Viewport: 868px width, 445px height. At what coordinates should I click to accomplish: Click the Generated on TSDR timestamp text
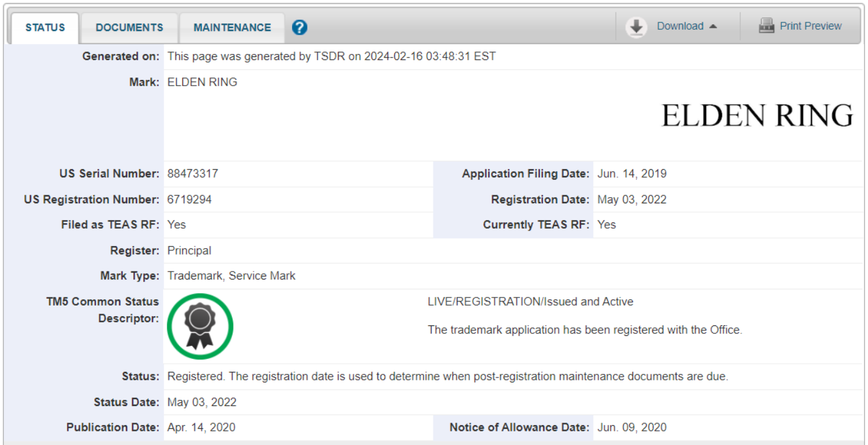point(332,56)
